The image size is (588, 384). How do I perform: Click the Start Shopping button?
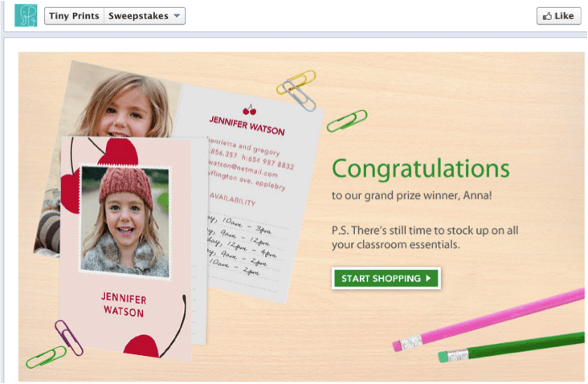[x=386, y=278]
